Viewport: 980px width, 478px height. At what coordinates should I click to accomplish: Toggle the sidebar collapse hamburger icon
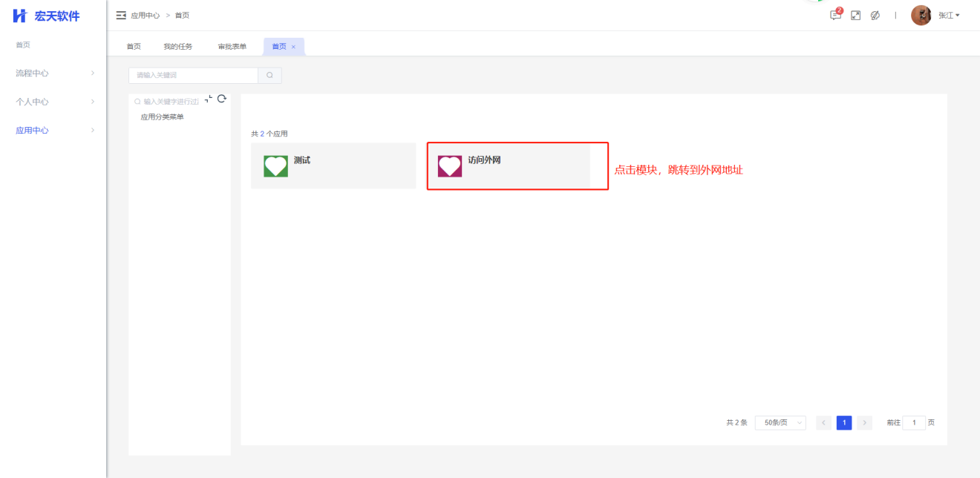(x=121, y=16)
